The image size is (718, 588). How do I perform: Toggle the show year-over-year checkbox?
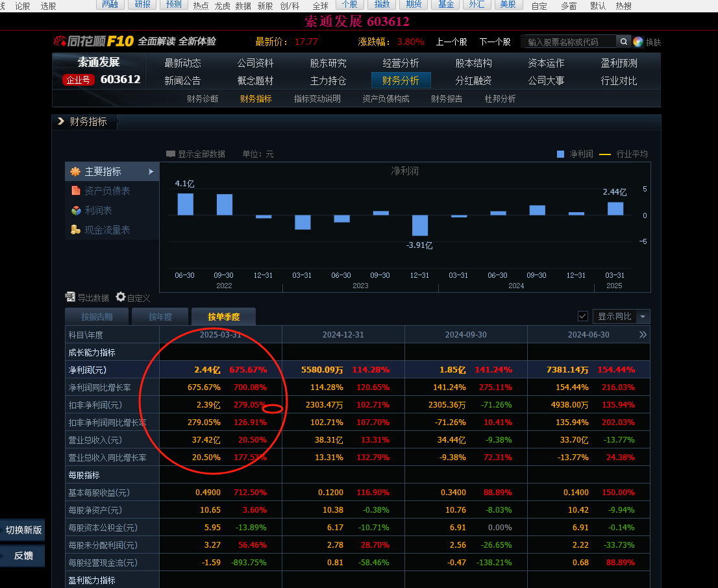(x=583, y=317)
